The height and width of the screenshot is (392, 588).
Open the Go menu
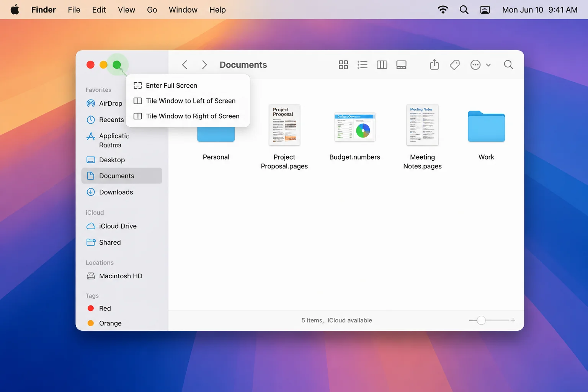click(152, 10)
